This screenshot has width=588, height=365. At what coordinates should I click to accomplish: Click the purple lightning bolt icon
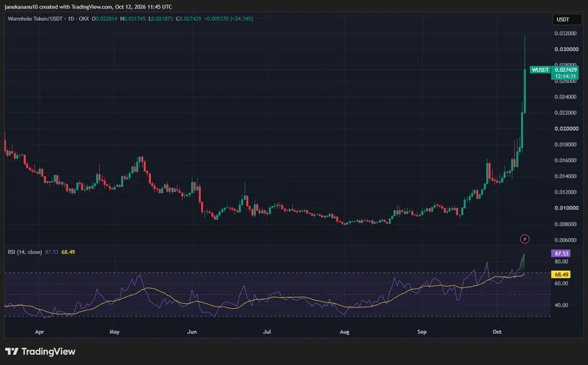coord(525,239)
